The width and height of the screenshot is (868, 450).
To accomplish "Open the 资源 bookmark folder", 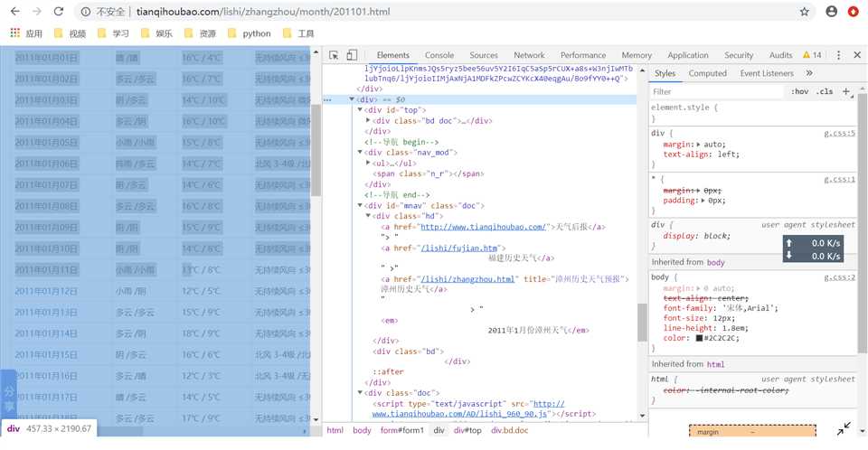I will click(x=200, y=33).
